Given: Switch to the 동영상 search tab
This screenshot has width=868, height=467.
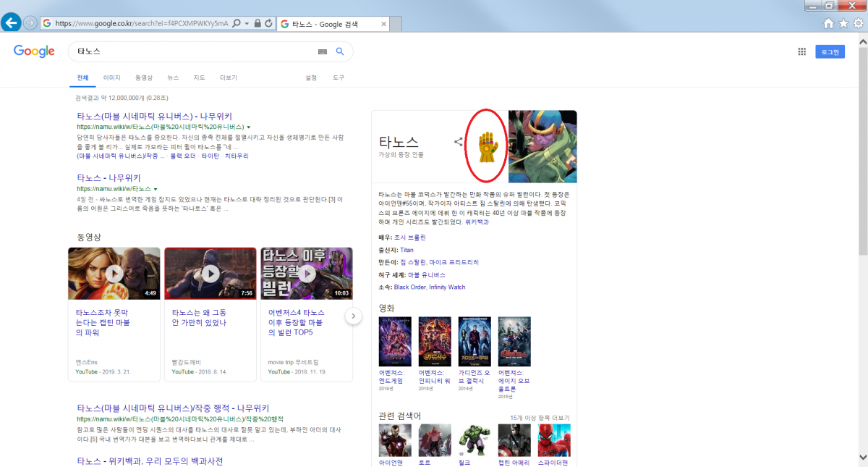Looking at the screenshot, I should pyautogui.click(x=144, y=77).
